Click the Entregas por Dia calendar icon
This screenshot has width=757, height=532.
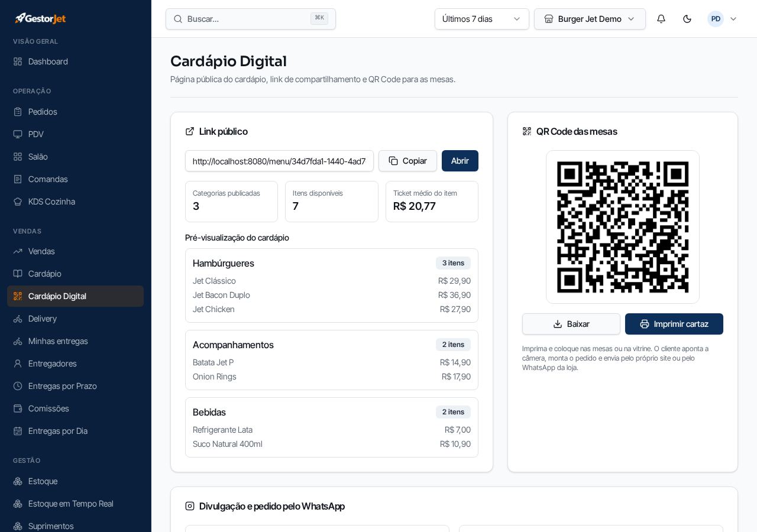point(18,431)
